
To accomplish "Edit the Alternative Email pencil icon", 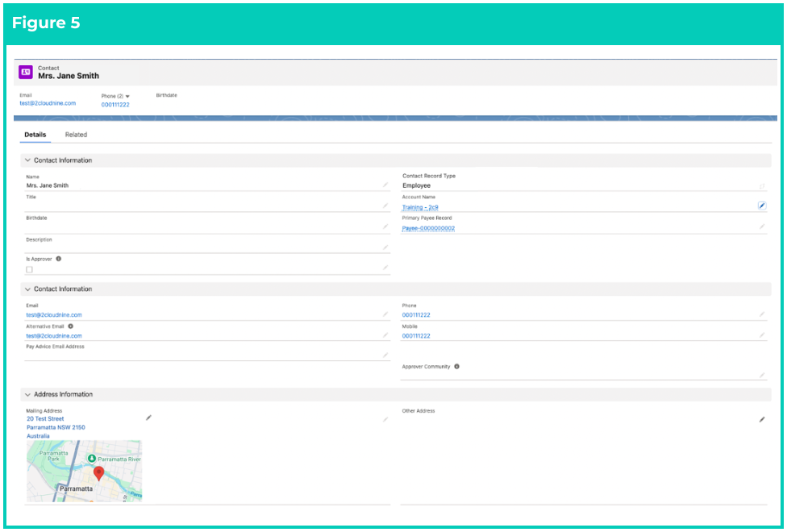I will [385, 335].
